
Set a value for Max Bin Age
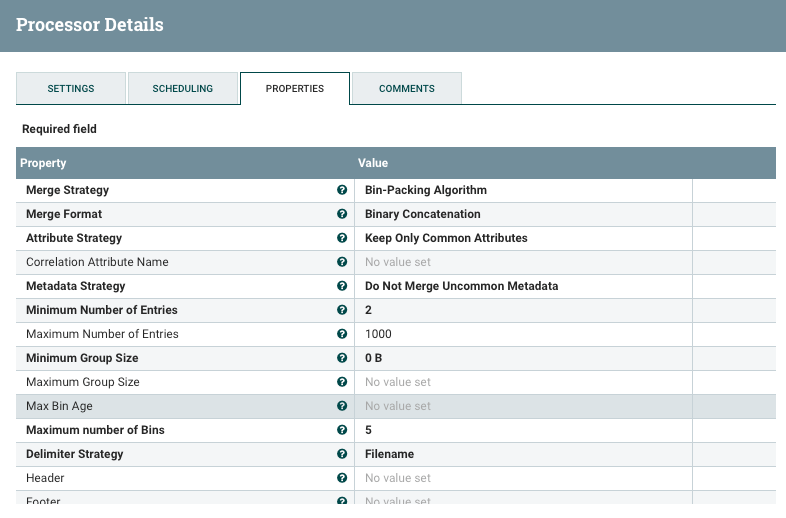click(x=398, y=406)
